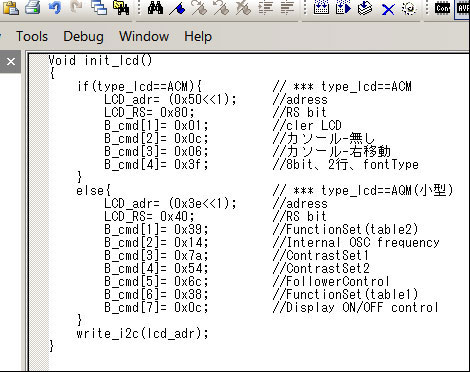Click the Paste clipboard icon
This screenshot has height=372, width=470.
pos(10,8)
